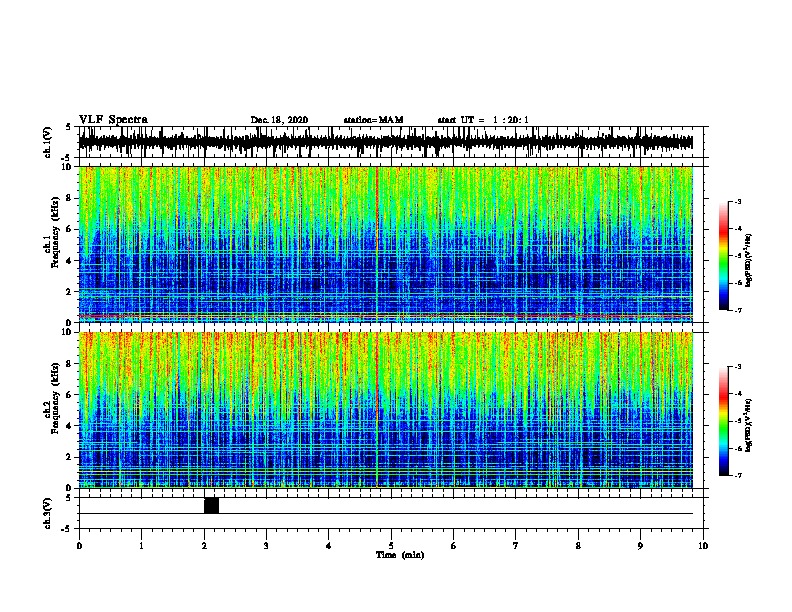Click the time-axis tick label "3"
Image resolution: width=792 pixels, height=612 pixels.
[266, 545]
